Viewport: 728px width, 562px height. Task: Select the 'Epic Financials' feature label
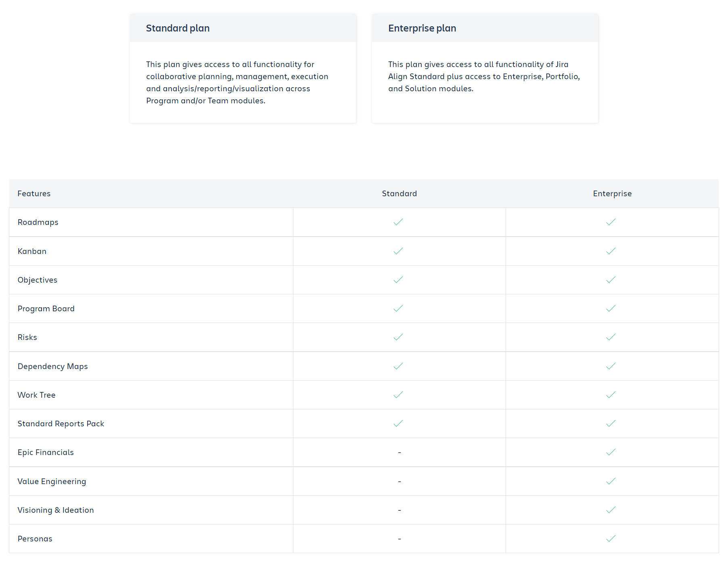point(46,453)
